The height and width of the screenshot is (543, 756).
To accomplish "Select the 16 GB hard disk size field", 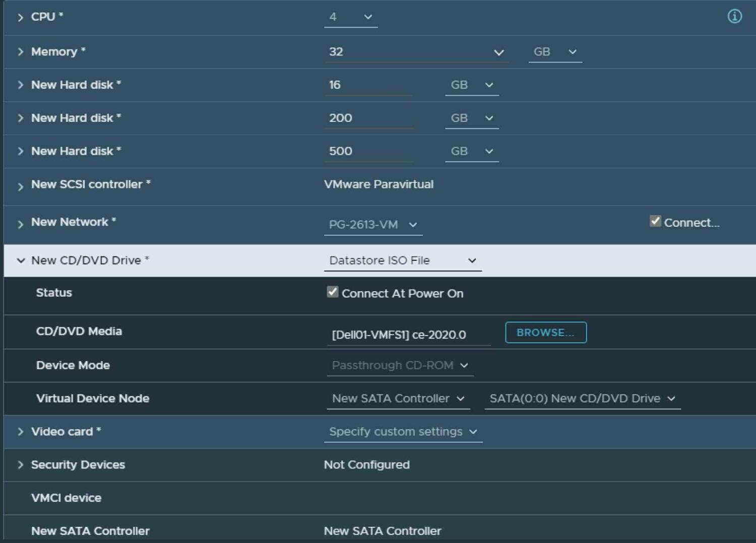I will tap(368, 85).
